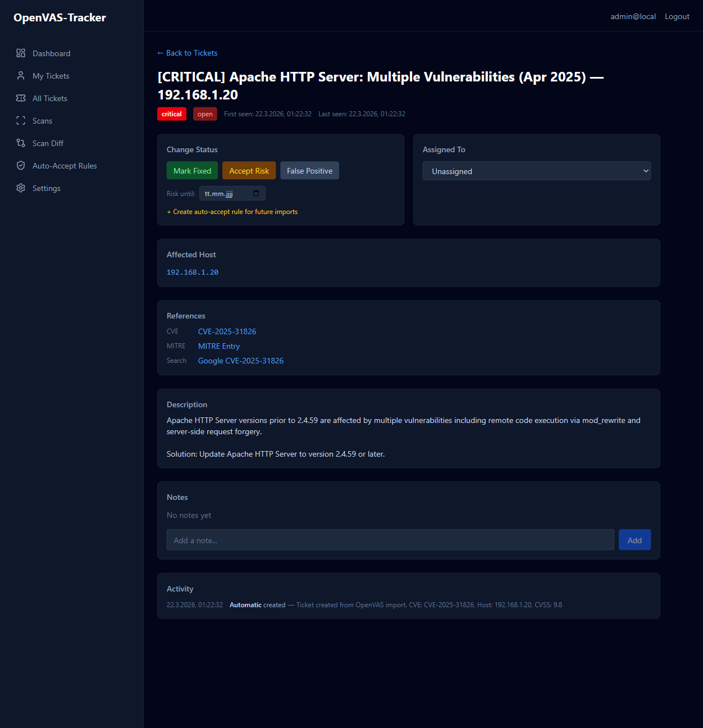Click the Affected Host heading
Screen dimensions: 703x728
pos(191,254)
